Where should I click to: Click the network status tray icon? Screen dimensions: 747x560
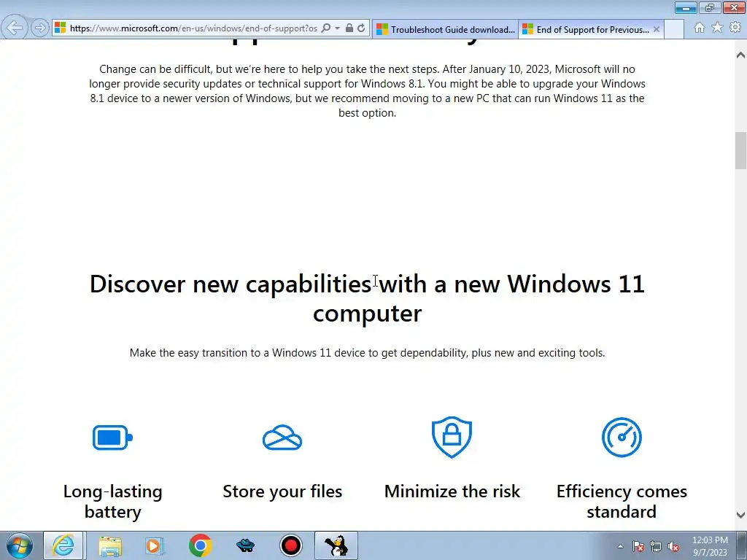point(656,547)
